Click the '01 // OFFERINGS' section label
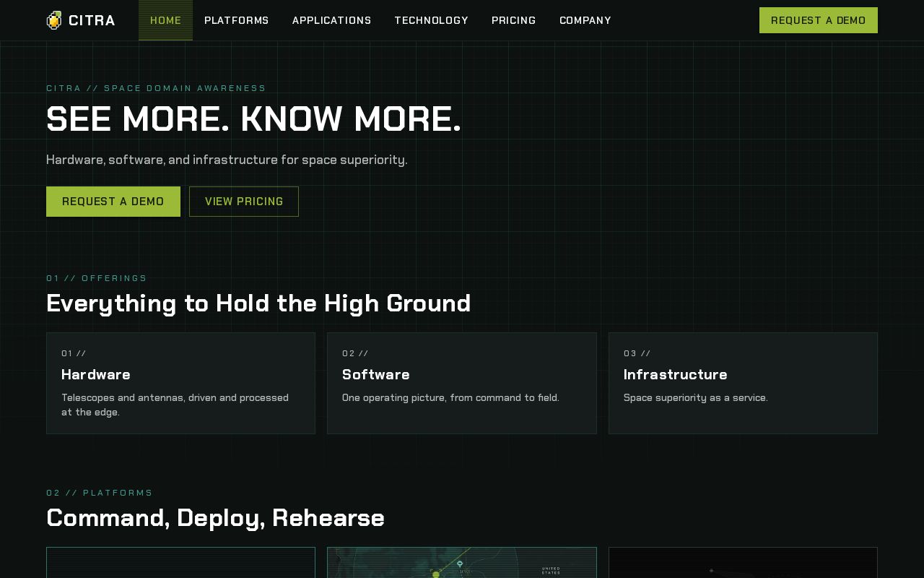The height and width of the screenshot is (578, 924). tap(97, 278)
